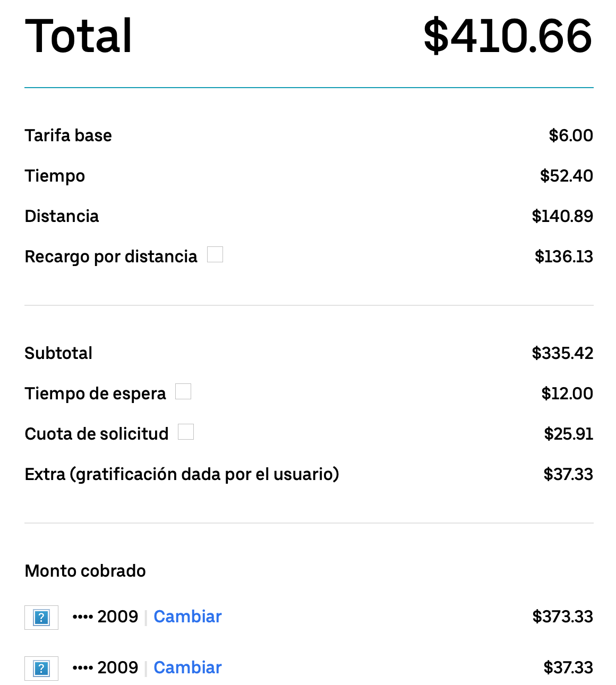Image resolution: width=616 pixels, height=685 pixels.
Task: Click info icon beside Recargo por distancia
Action: coord(215,254)
